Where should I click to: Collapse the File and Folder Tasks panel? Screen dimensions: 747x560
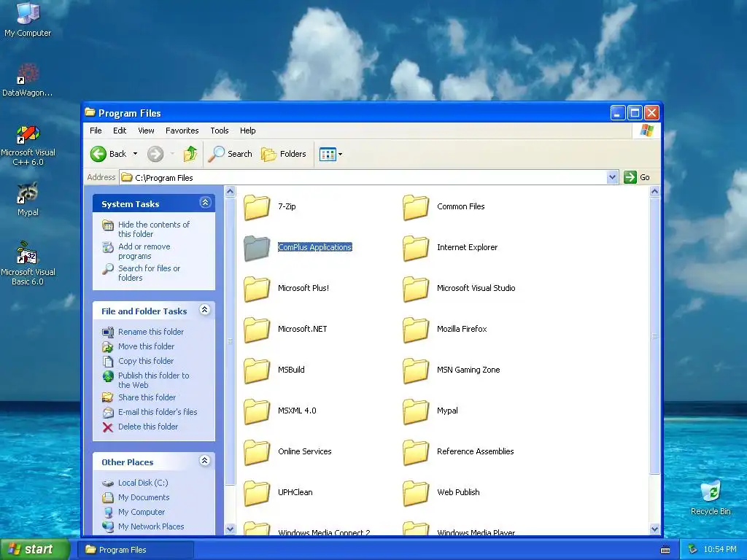pyautogui.click(x=205, y=310)
